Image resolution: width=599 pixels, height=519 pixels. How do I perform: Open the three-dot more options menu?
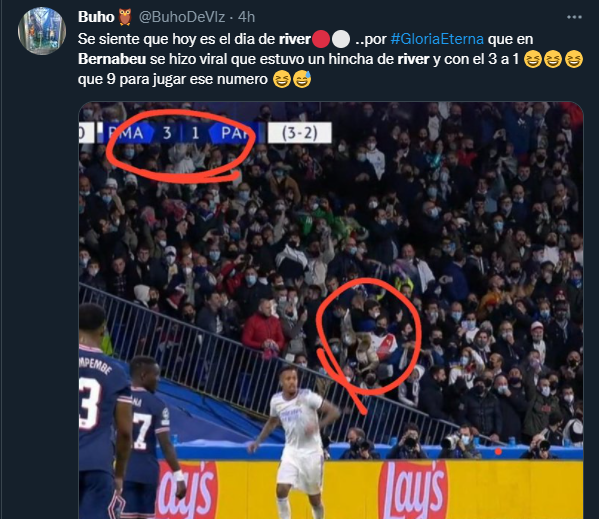tap(574, 17)
